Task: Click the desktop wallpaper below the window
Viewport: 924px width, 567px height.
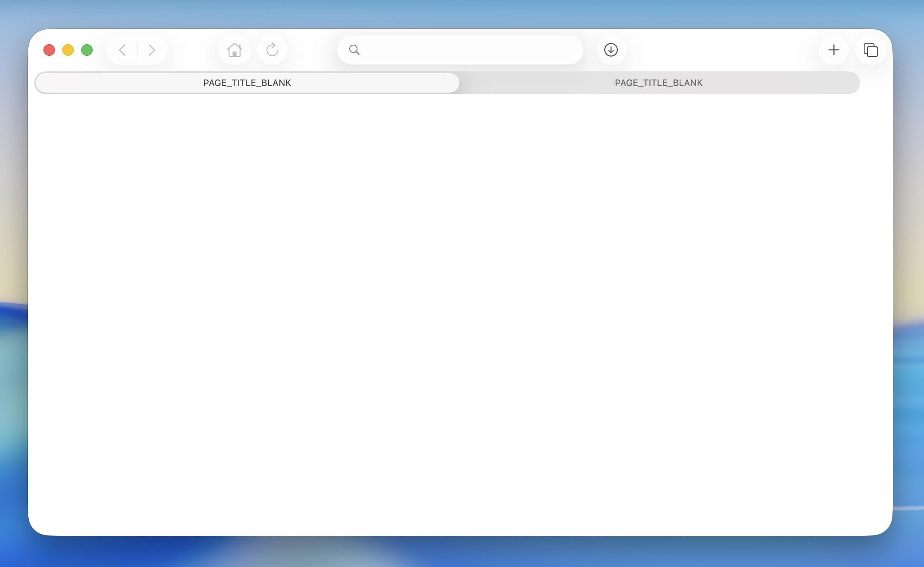Action: pos(459,552)
